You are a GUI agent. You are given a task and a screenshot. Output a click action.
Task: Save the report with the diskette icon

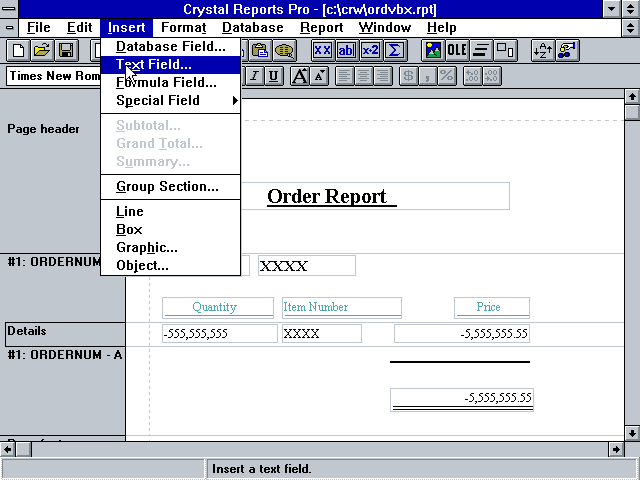(66, 51)
